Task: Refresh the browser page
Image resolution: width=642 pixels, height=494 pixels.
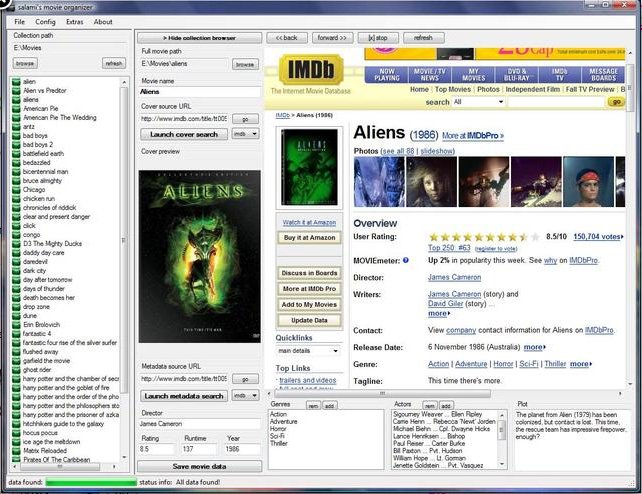Action: [423, 38]
